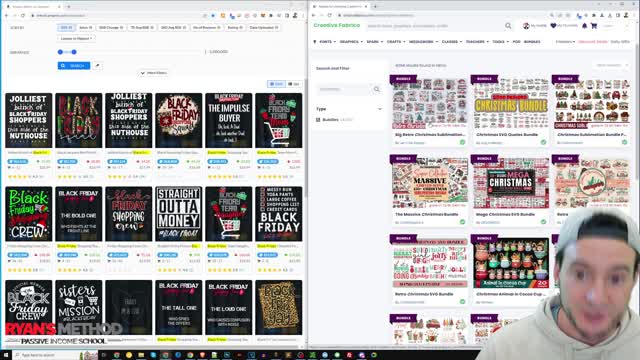
Task: Open Christmas SVG Quotes Bundle thumbnail
Action: 511,104
